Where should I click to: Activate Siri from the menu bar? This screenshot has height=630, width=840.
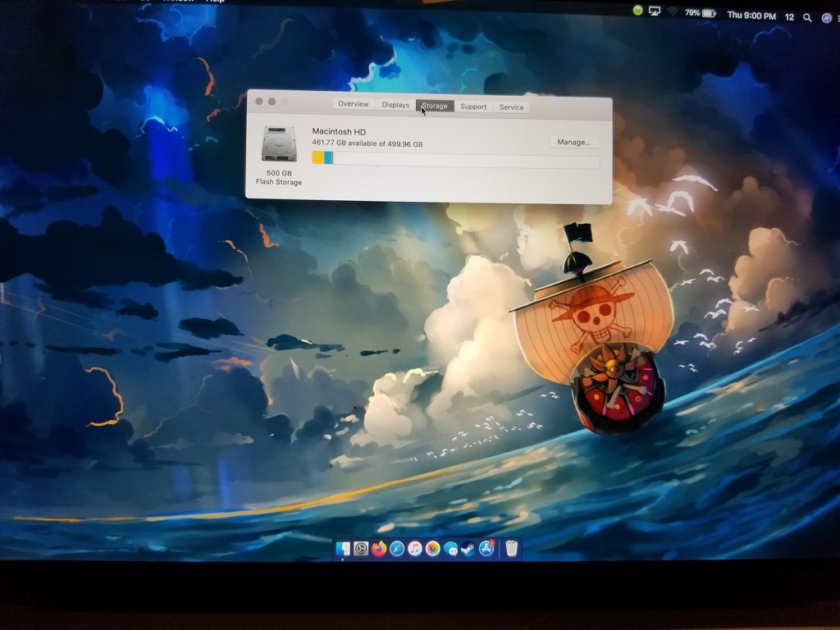(827, 18)
